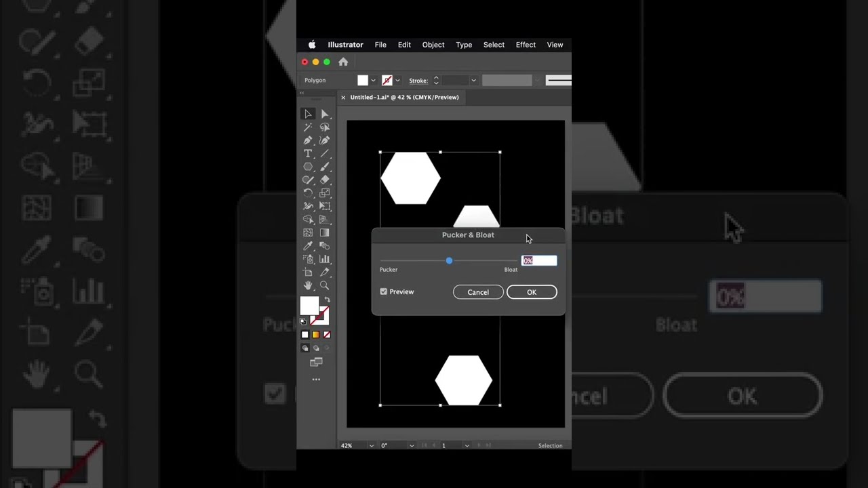Open the Edit menu
The width and height of the screenshot is (868, 488).
404,45
